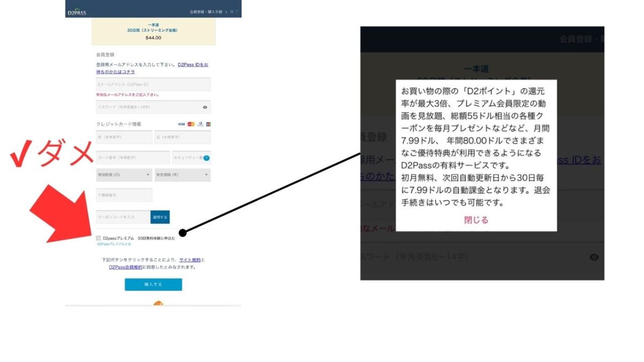Viewport: 644px width, 362px height.
Task: Click the JCB card icon
Action: (x=208, y=124)
